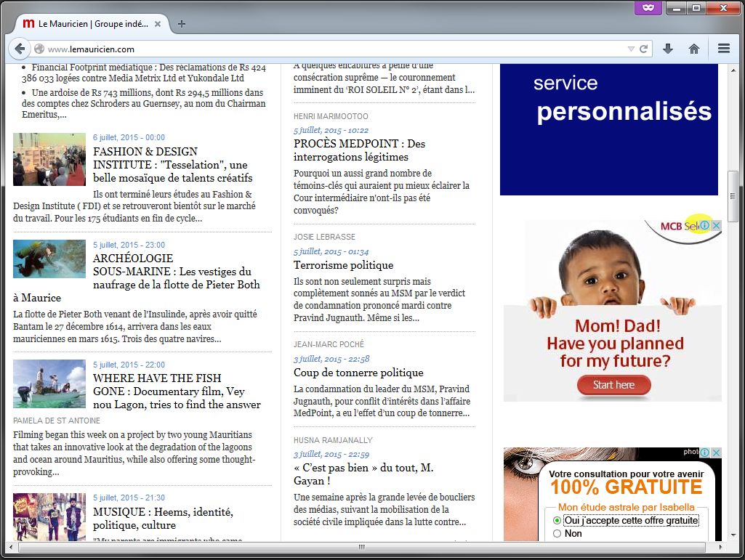745x560 pixels.
Task: Click the horizontal scrollbar left arrow
Action: pos(11,547)
